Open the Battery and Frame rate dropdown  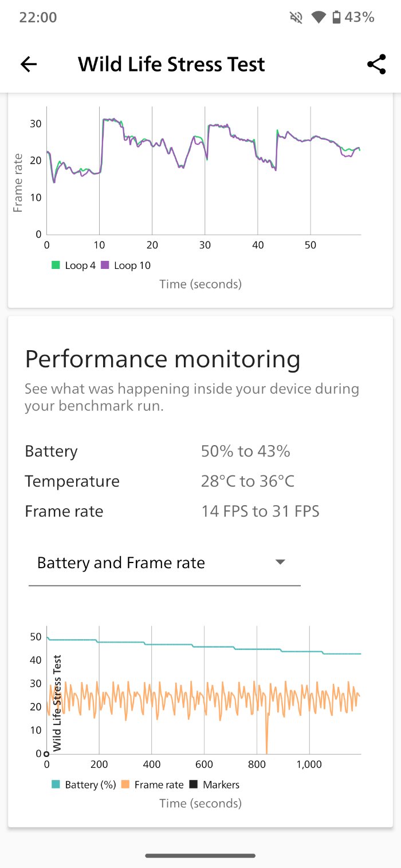(164, 563)
